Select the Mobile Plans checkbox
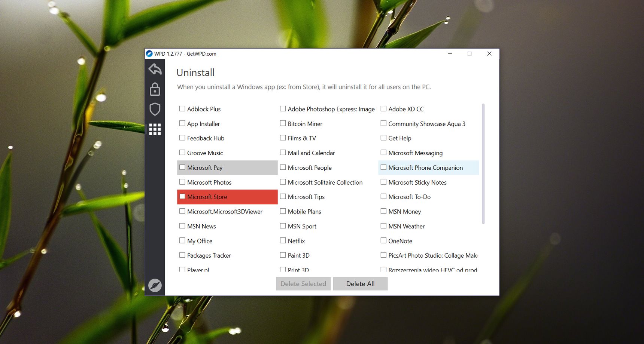644x344 pixels. pos(283,211)
